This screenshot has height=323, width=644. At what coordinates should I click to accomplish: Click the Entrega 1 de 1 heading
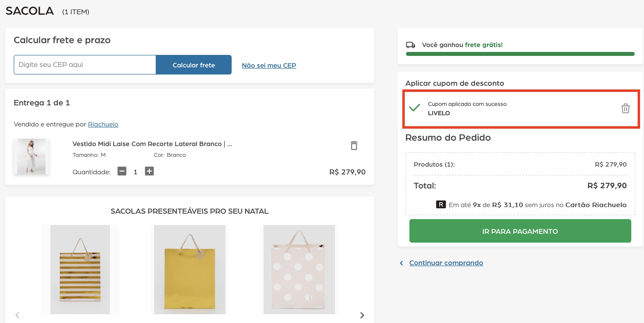[x=42, y=103]
